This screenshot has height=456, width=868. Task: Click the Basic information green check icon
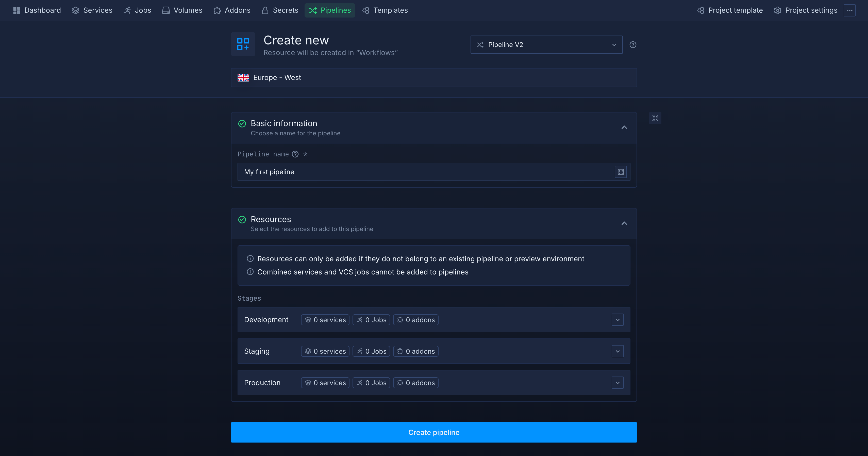point(242,124)
